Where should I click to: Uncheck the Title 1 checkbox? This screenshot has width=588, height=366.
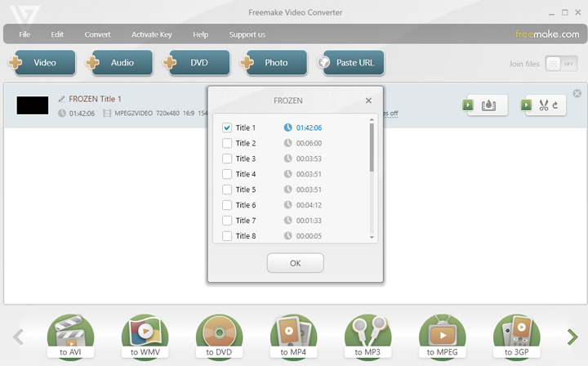(227, 127)
